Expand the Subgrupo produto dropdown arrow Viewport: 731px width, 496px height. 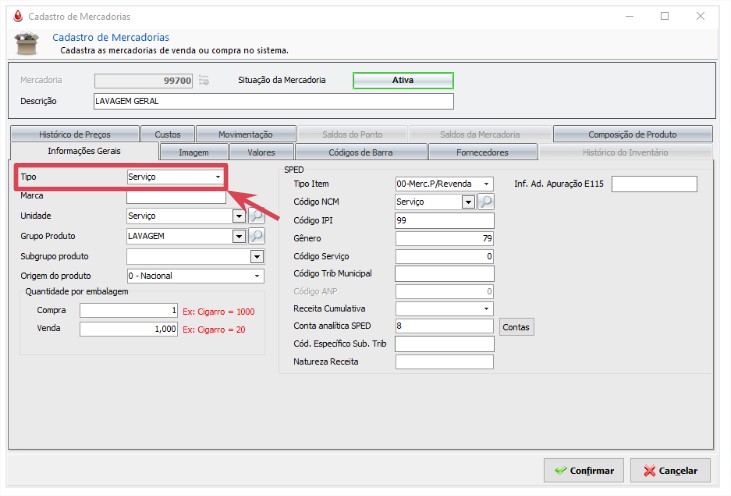pos(257,256)
